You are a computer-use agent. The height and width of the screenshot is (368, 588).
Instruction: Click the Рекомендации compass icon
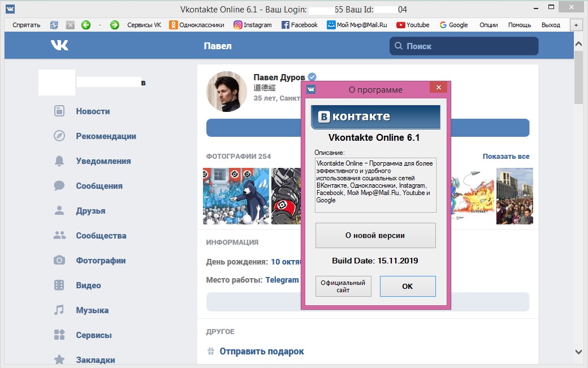coord(59,136)
